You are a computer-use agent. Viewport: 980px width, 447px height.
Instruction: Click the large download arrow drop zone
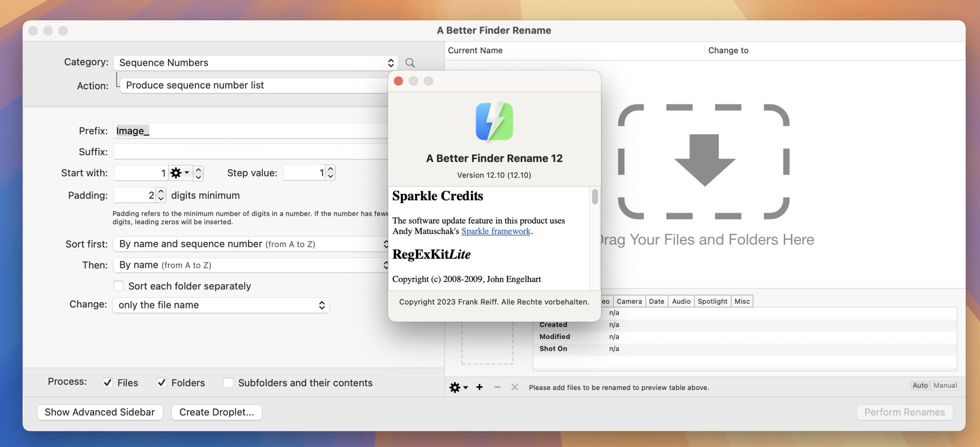704,162
